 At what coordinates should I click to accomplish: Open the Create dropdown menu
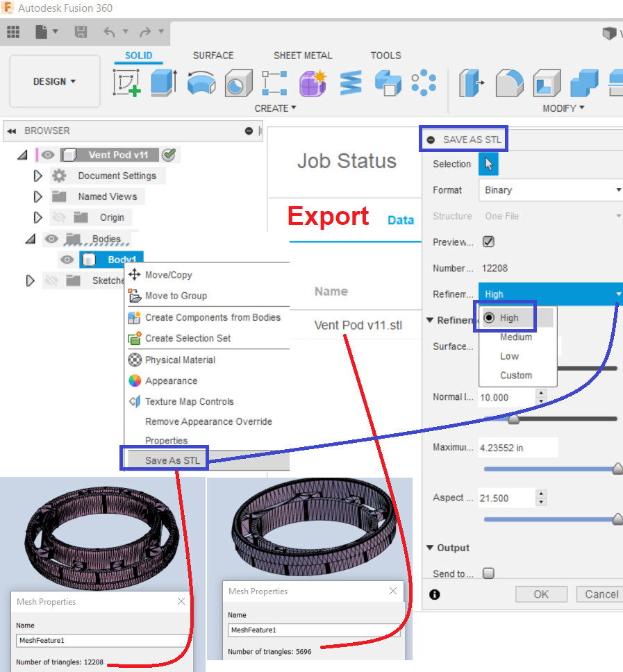pos(275,108)
